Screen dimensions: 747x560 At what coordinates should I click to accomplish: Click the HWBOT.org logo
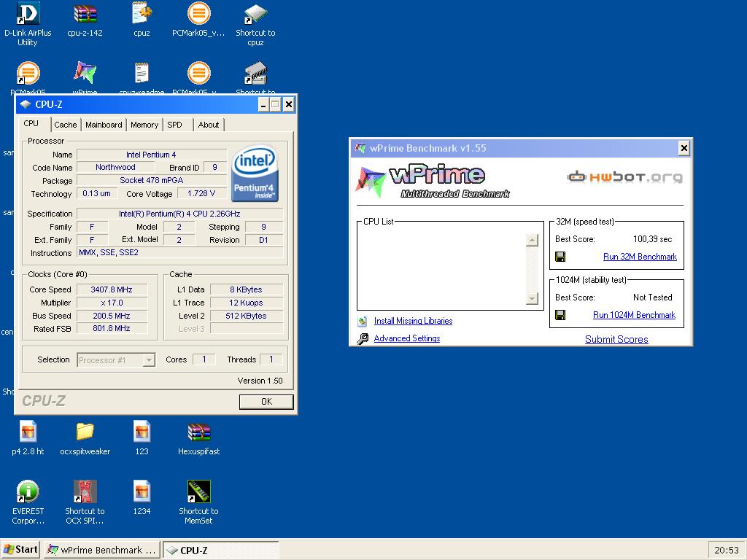pyautogui.click(x=624, y=177)
